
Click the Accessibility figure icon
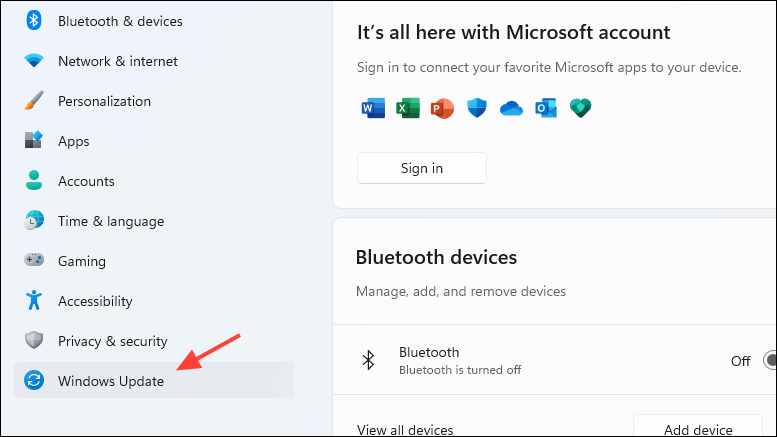point(34,300)
